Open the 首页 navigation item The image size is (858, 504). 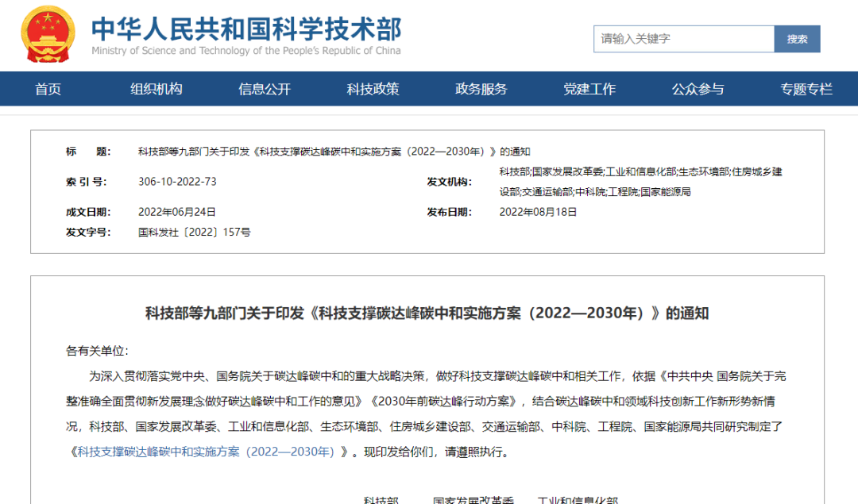point(48,89)
